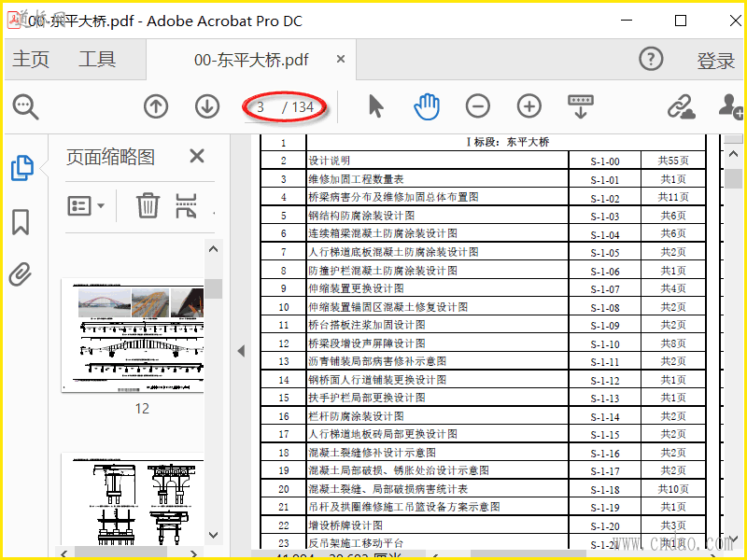
Task: Click the 维修加固工程数量表 row text
Action: pyautogui.click(x=356, y=179)
